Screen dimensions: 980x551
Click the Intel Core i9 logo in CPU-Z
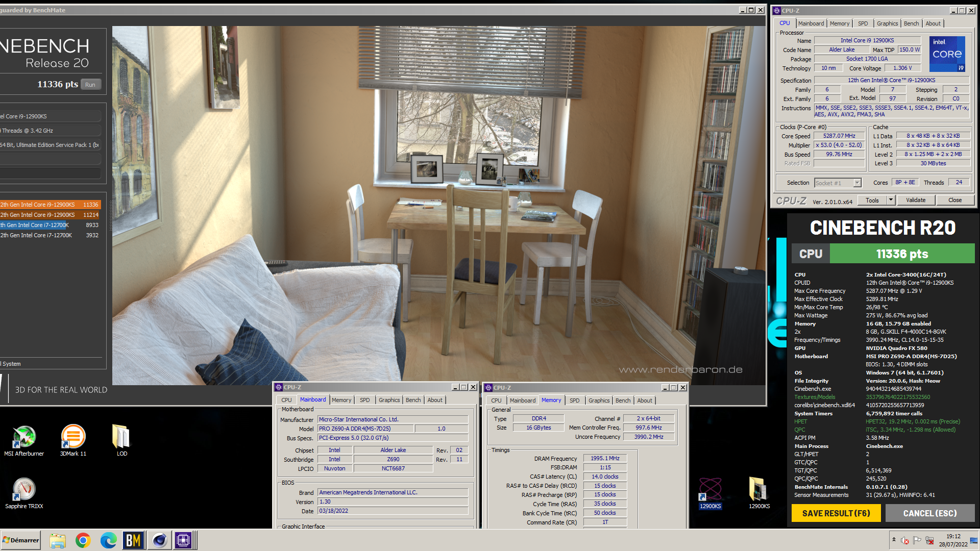tap(947, 54)
